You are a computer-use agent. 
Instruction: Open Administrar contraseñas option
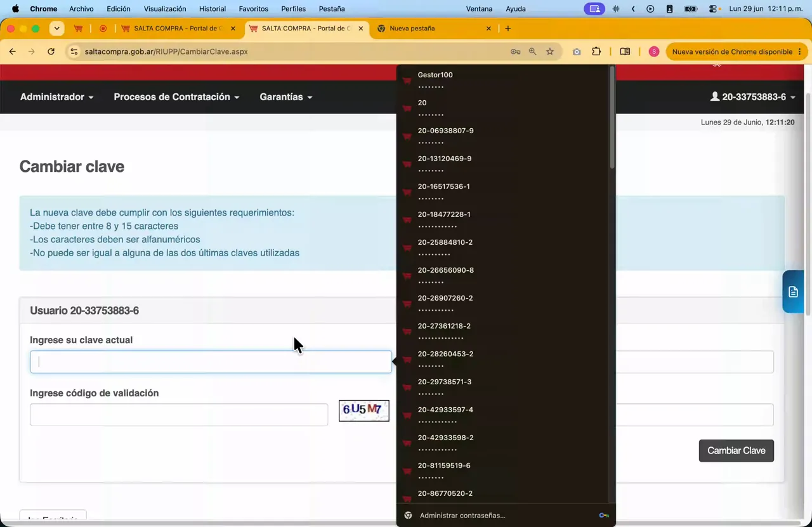pos(506,516)
